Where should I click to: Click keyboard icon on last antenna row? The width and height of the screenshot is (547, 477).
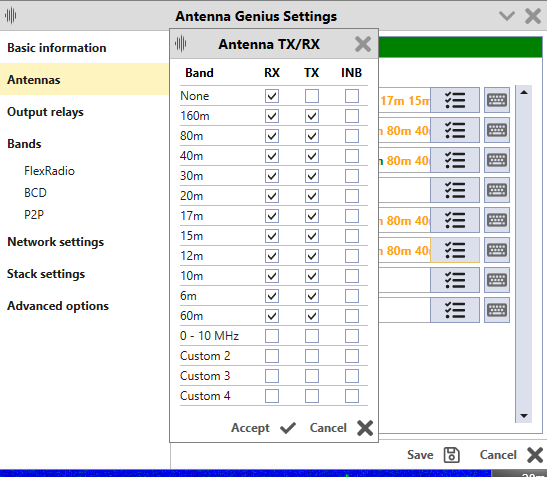click(497, 310)
